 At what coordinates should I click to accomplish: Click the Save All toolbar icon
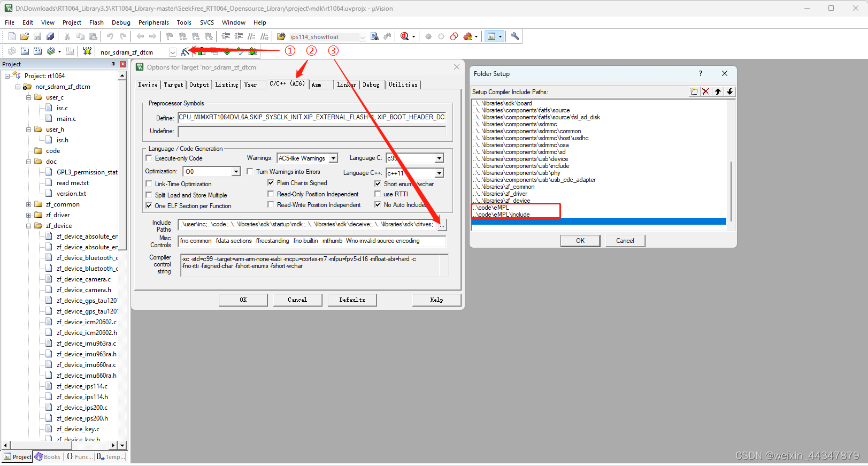click(x=50, y=36)
